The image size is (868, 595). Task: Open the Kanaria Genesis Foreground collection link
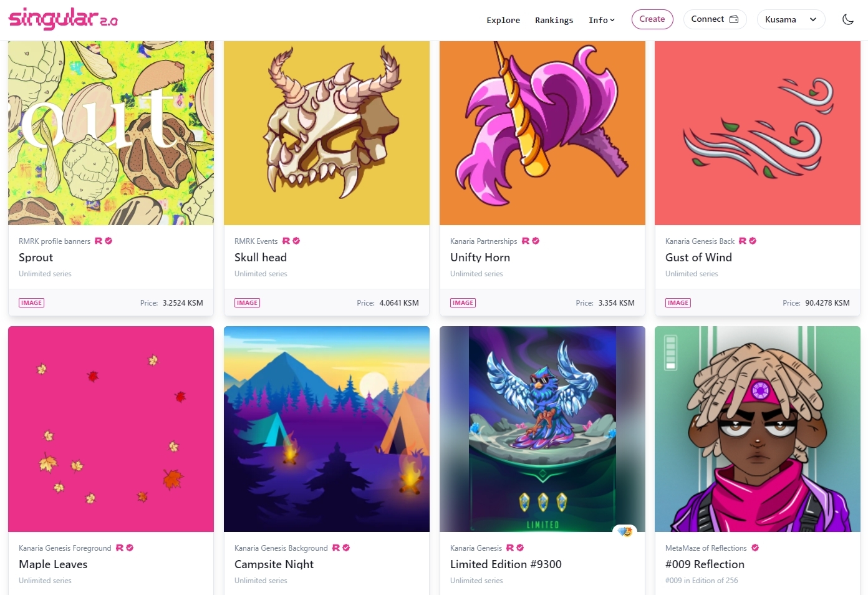(x=65, y=548)
